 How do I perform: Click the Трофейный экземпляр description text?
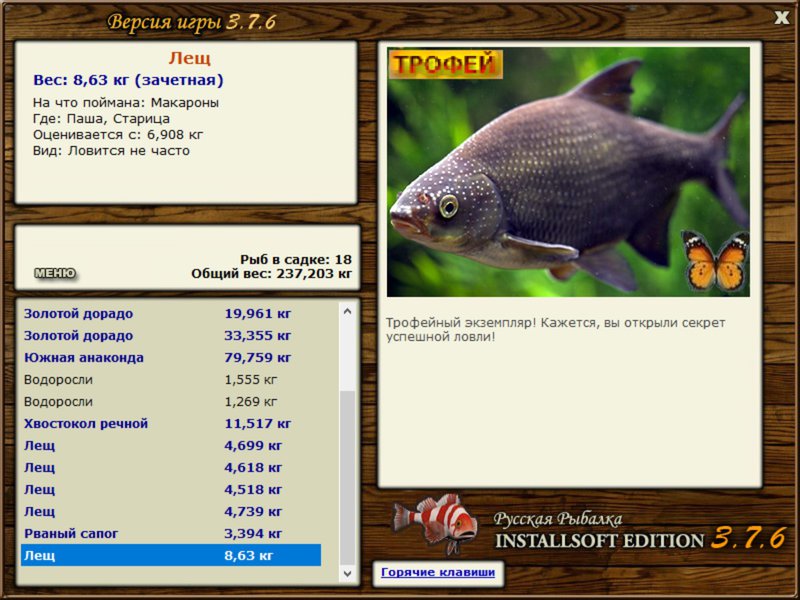pyautogui.click(x=555, y=330)
